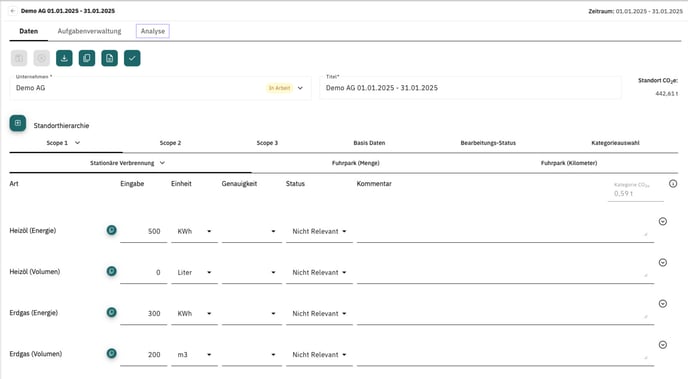Open the Unternehmen Demo AG dropdown
This screenshot has width=688, height=379.
[300, 88]
